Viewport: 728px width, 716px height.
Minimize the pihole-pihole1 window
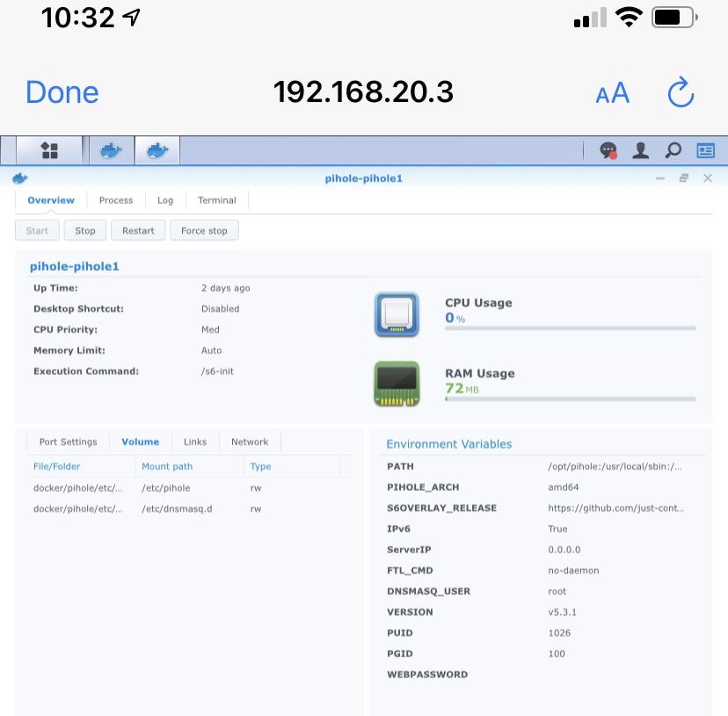(x=660, y=179)
